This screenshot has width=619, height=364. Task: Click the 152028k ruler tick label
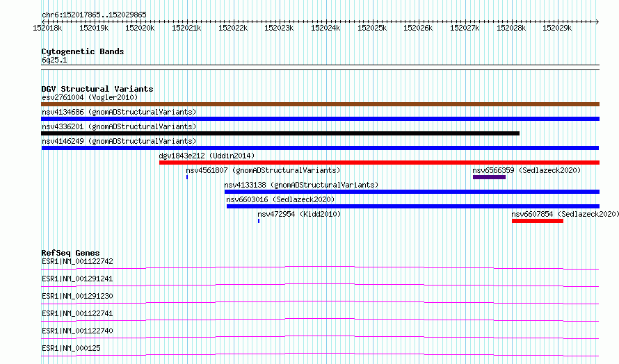511,28
